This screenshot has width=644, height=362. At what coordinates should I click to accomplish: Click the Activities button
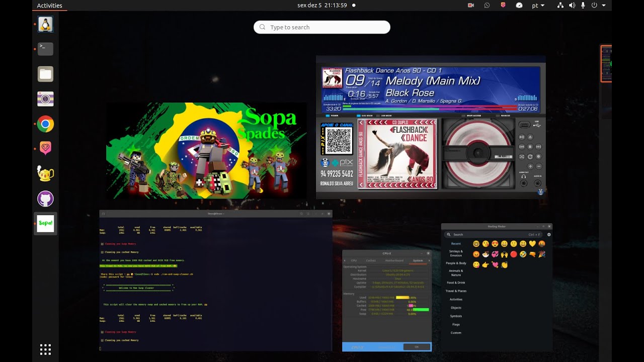pyautogui.click(x=49, y=6)
